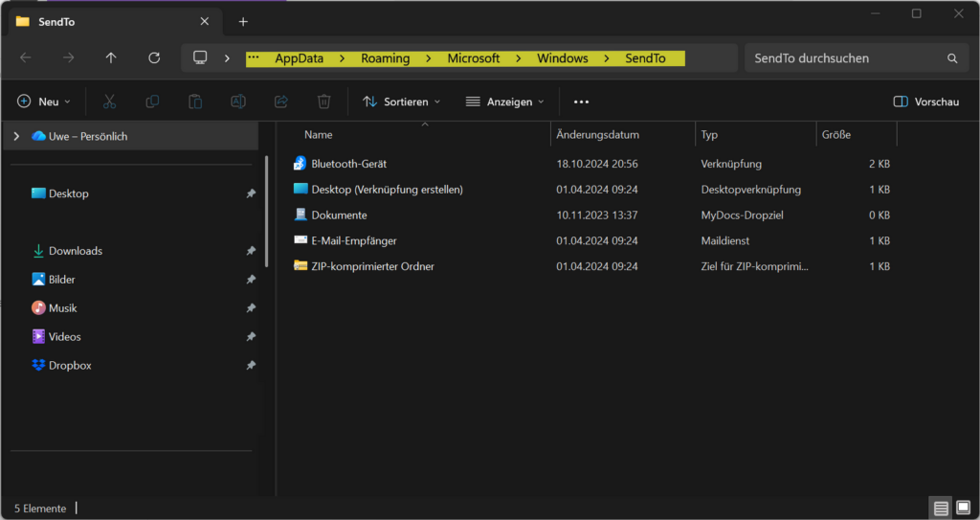Image resolution: width=980 pixels, height=520 pixels.
Task: Click the E-Mail-Empfänger envelope icon
Action: tap(300, 240)
